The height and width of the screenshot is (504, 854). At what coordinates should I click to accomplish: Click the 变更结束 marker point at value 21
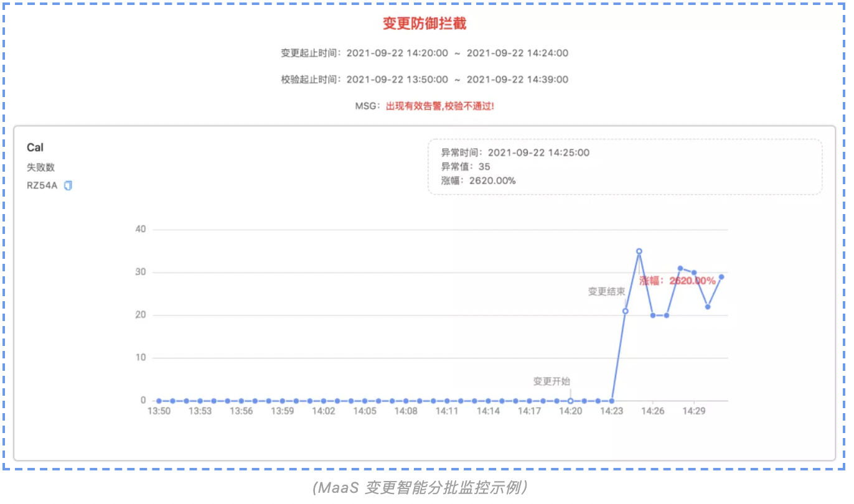click(x=625, y=311)
